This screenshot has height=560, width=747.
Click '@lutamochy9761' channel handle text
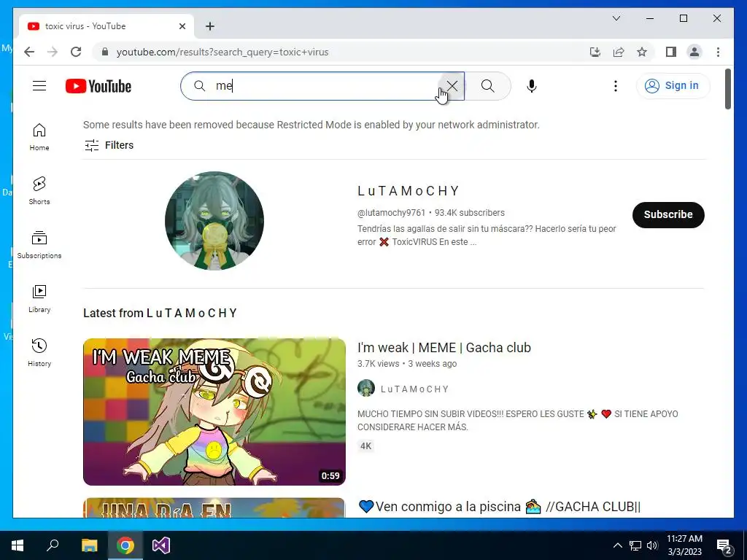pyautogui.click(x=391, y=213)
